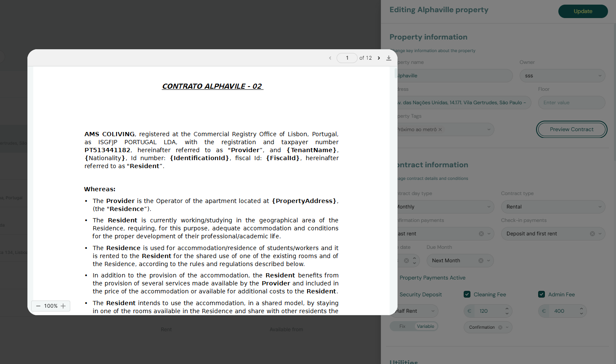Clear the Due Month selection
Image resolution: width=616 pixels, height=364 pixels.
(x=481, y=261)
